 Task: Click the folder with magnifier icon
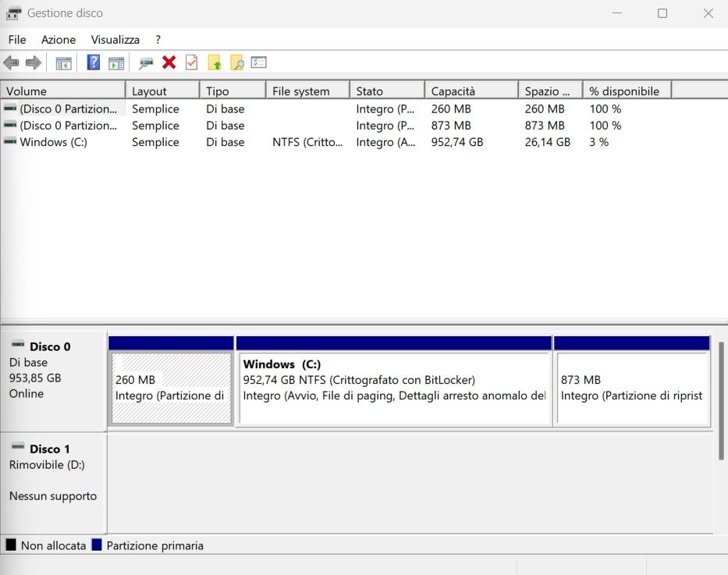coord(236,62)
